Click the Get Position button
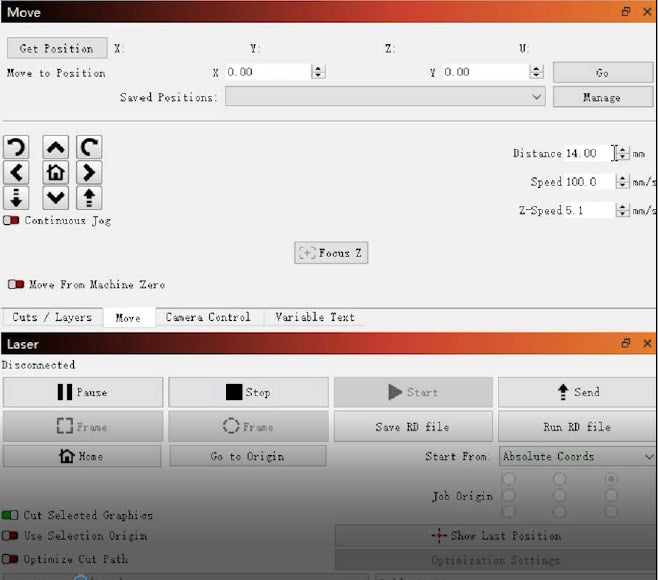Viewport: 658px width, 580px height. (56, 48)
